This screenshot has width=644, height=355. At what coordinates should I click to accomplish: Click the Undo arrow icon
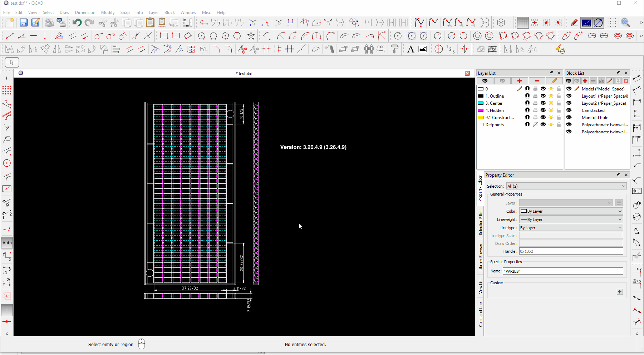[x=77, y=23]
